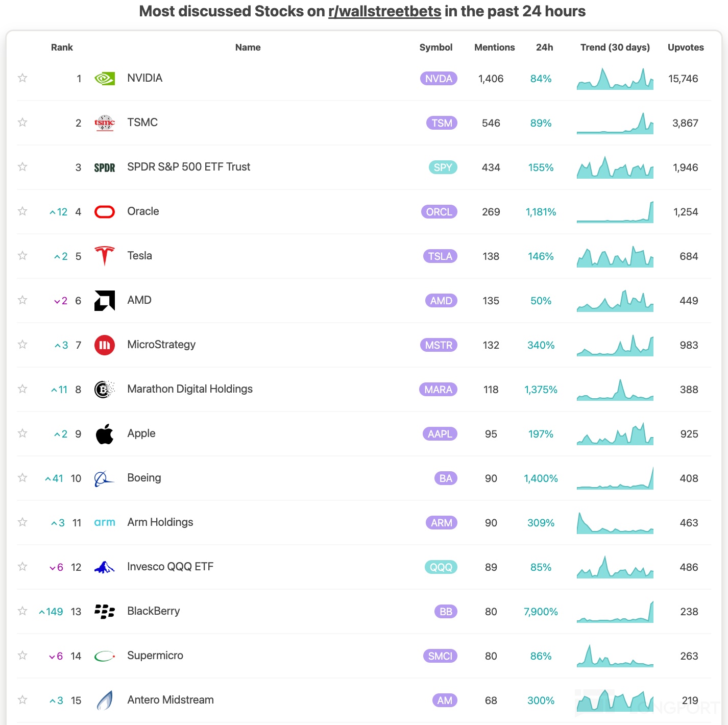This screenshot has width=728, height=725.
Task: Click the Oracle logo icon
Action: 105,212
